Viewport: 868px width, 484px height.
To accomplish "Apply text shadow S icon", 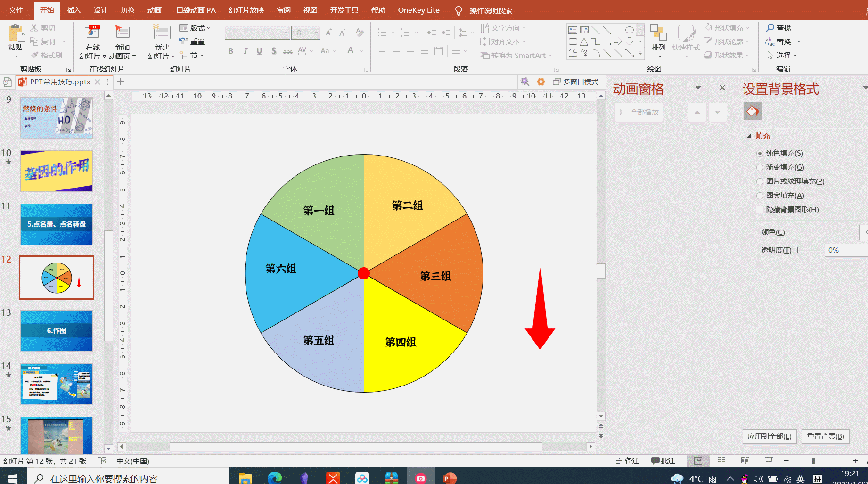I will (x=274, y=51).
